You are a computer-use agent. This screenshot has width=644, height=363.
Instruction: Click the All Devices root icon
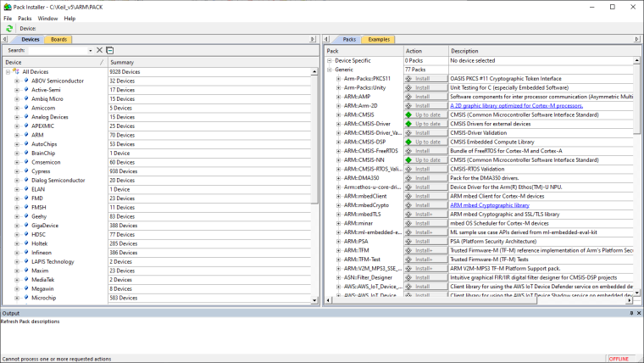click(x=16, y=72)
